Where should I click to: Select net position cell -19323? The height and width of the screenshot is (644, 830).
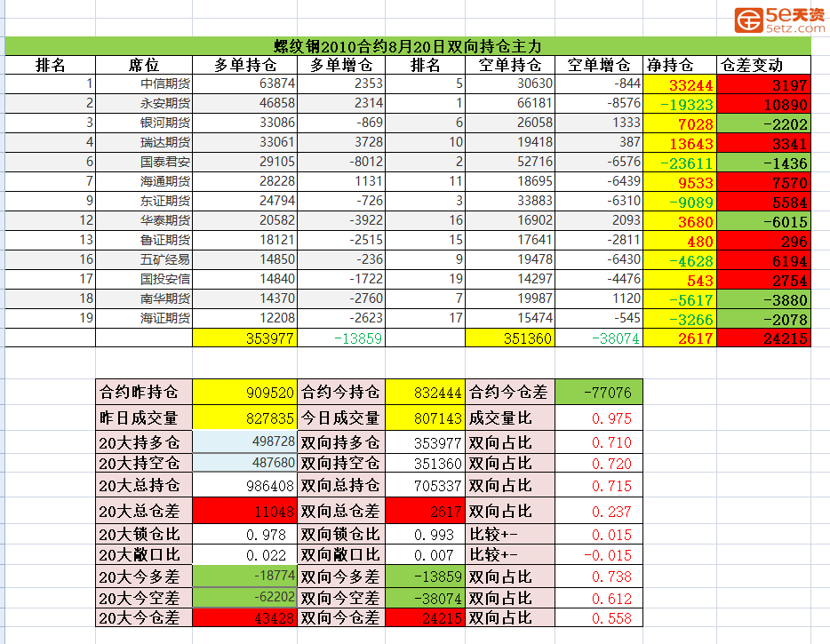pos(680,104)
